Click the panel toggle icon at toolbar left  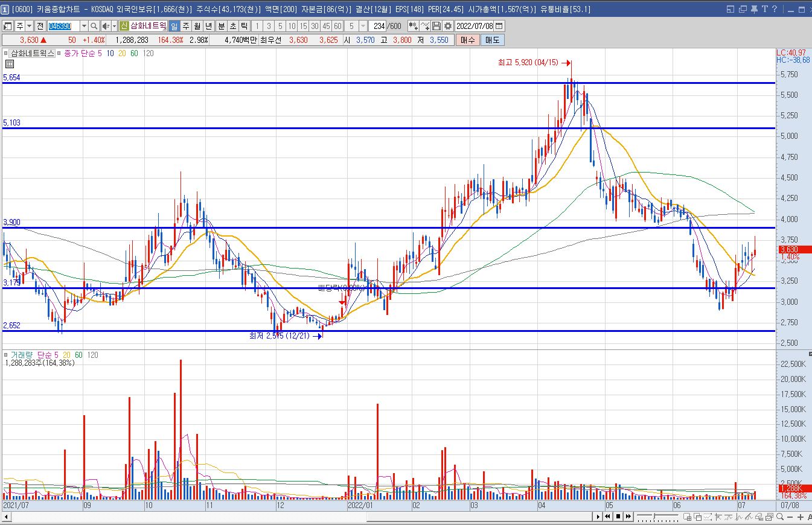[7, 26]
